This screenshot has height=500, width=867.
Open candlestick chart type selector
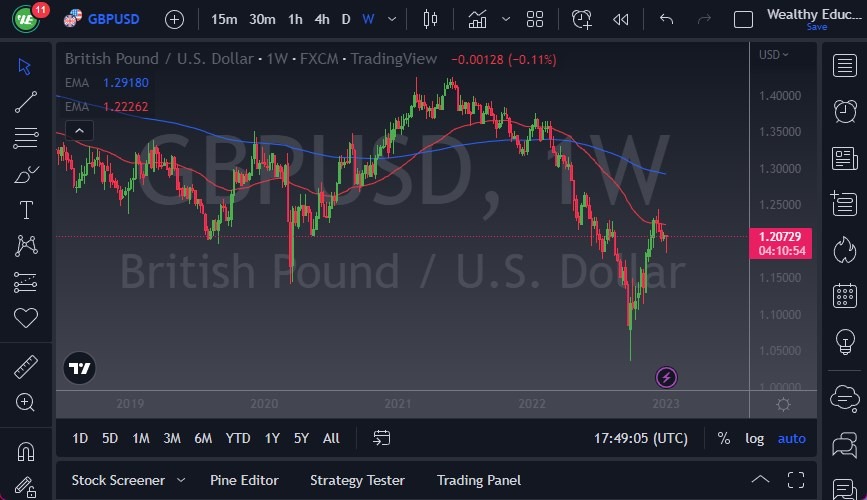(431, 19)
